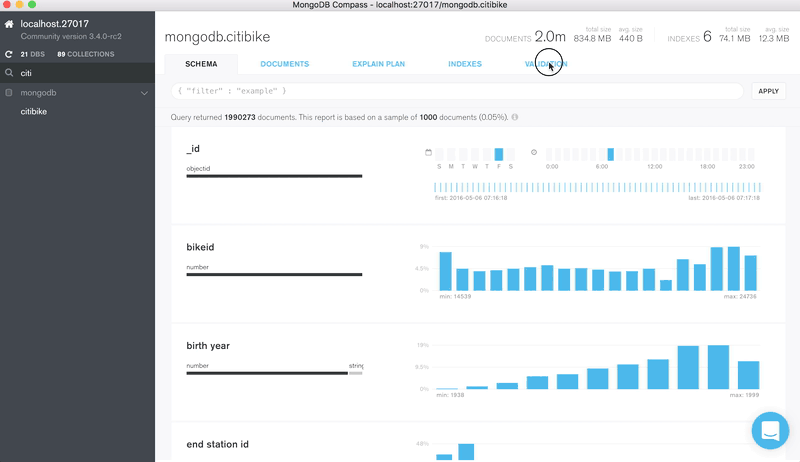
Task: Click the objectid type bar under _id
Action: (x=274, y=176)
